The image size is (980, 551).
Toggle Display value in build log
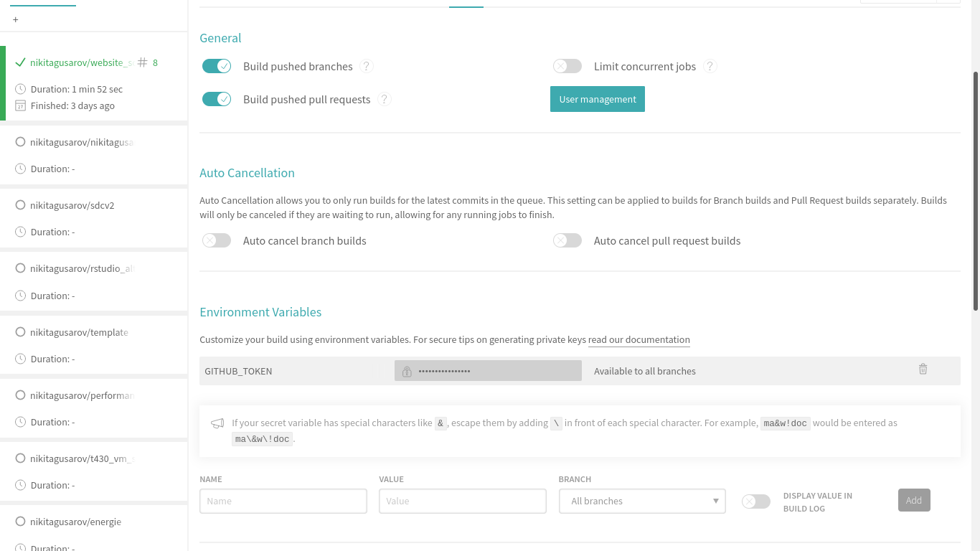pos(756,501)
